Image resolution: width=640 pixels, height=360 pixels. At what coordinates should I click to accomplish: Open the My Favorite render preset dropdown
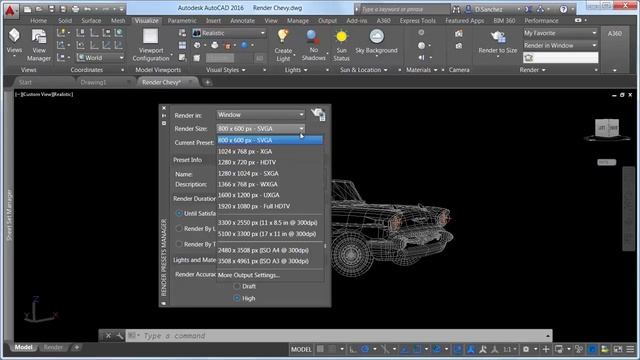tap(560, 33)
